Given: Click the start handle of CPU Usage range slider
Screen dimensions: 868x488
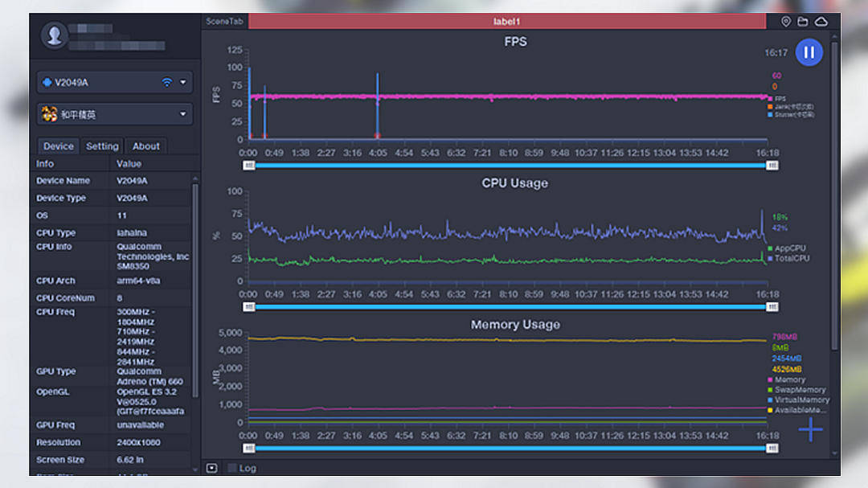Looking at the screenshot, I should coord(248,307).
